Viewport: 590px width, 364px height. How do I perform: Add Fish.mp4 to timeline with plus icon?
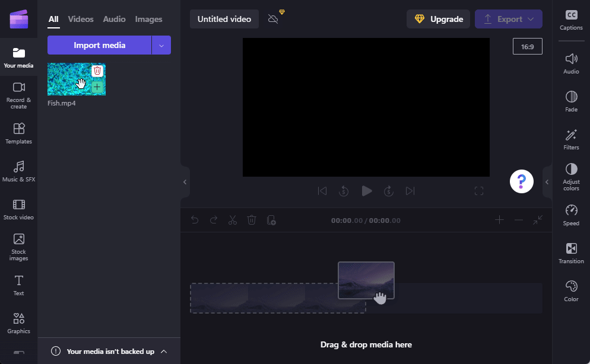pos(97,87)
